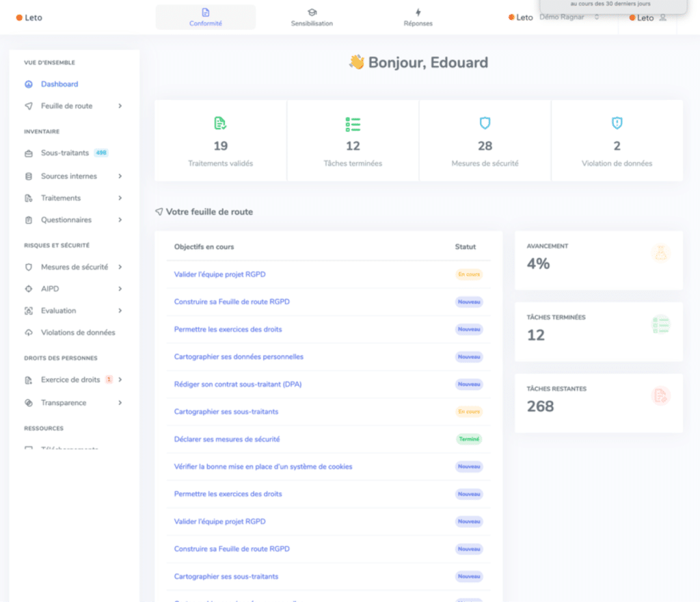Expand the Feuille de route submenu
Viewport: 700px width, 602px height.
click(x=120, y=106)
